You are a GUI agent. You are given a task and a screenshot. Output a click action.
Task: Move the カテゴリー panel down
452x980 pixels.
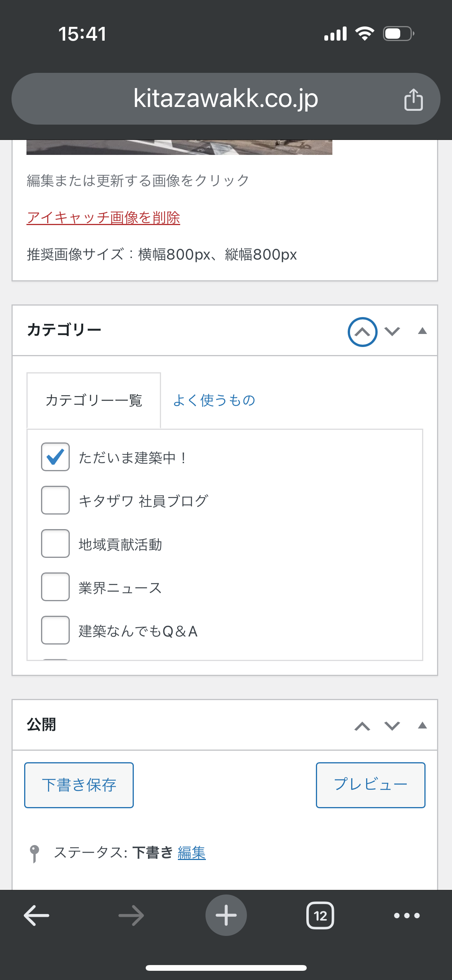pos(392,331)
